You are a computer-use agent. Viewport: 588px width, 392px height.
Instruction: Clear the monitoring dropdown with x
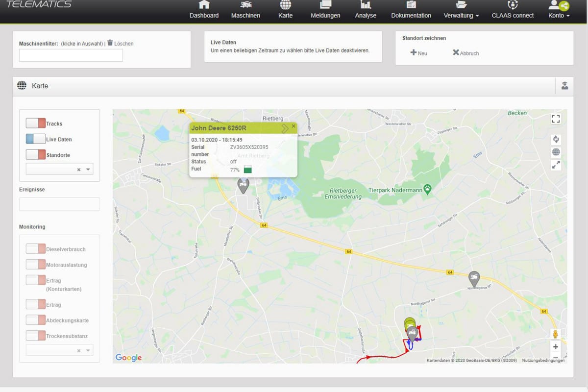pyautogui.click(x=78, y=350)
